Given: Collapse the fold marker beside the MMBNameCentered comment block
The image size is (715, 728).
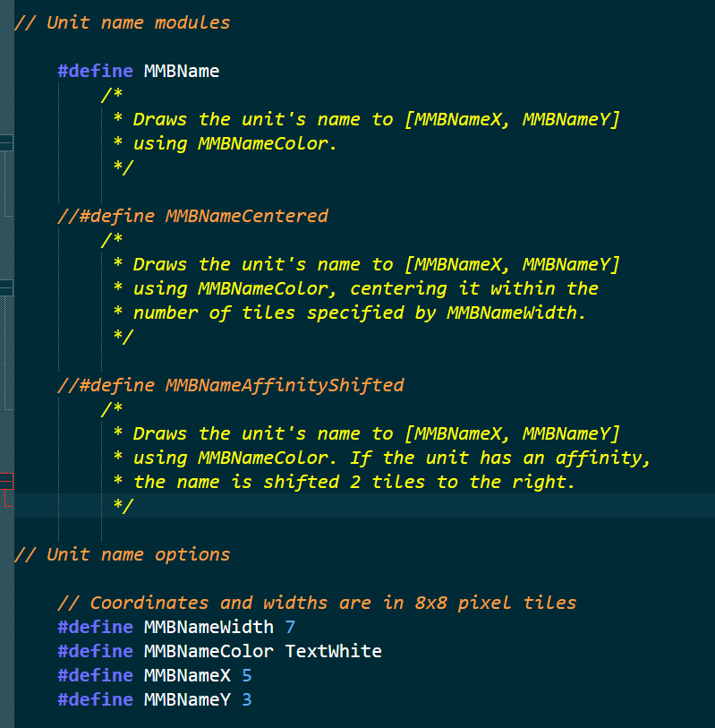Looking at the screenshot, I should [6, 287].
